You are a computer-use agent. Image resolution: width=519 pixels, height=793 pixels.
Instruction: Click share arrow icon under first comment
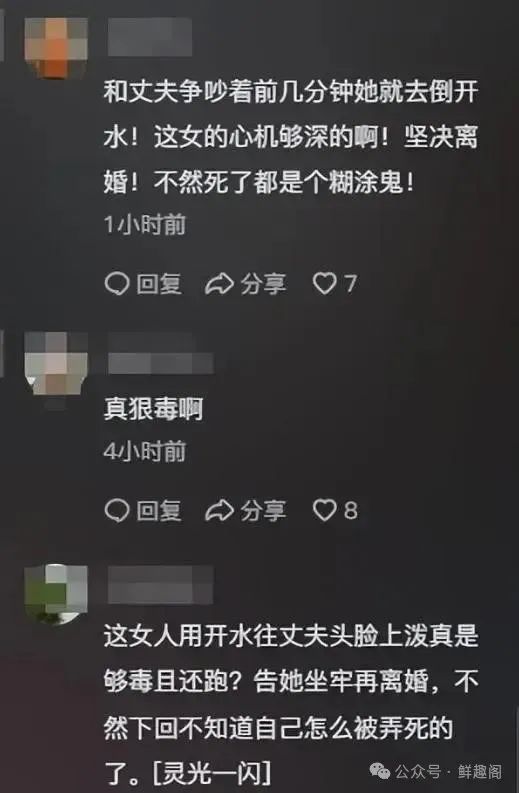219,284
